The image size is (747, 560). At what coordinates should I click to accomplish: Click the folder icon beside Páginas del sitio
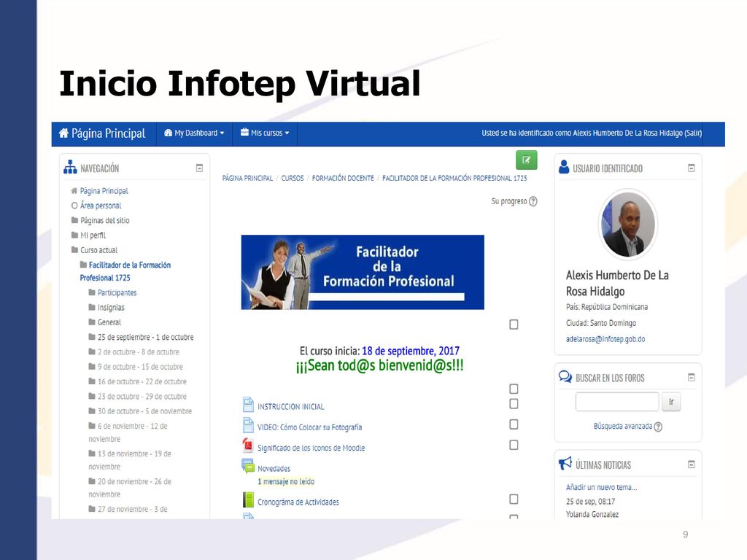[x=75, y=220]
